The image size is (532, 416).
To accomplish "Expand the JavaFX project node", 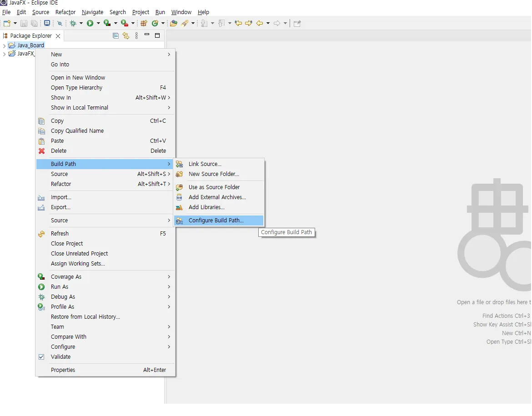I will pyautogui.click(x=4, y=54).
